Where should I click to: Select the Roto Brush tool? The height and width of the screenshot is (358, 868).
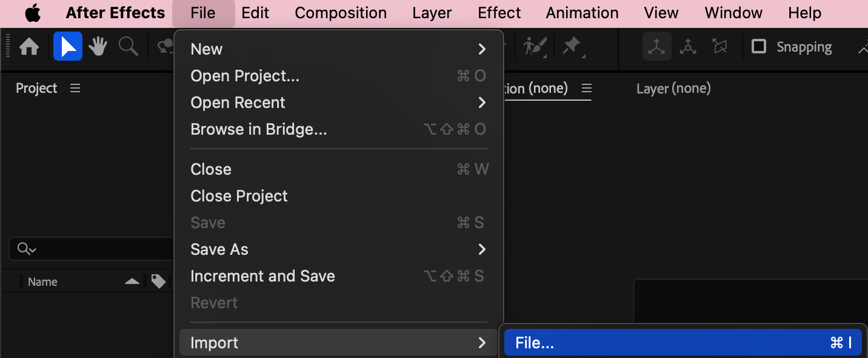(x=535, y=47)
